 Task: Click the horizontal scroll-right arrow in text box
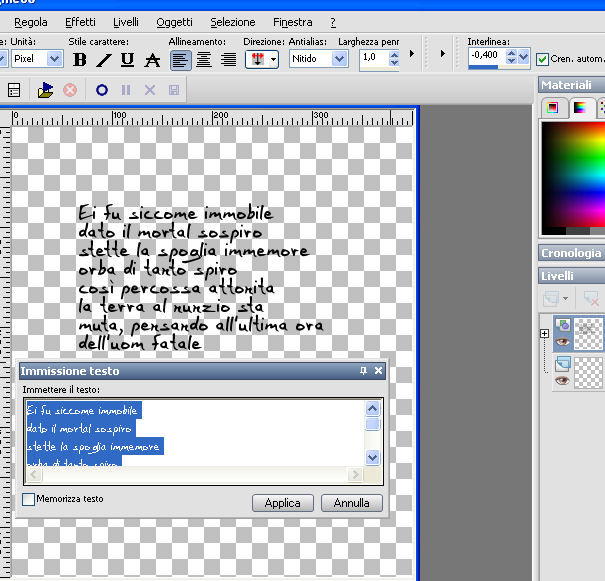(x=355, y=474)
